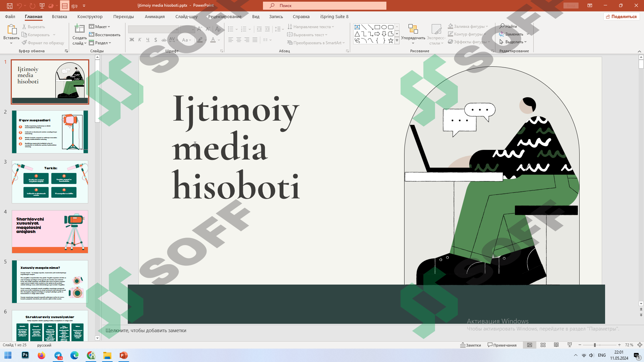Open the Insert (Вставка) tab
This screenshot has width=644, height=362.
(x=59, y=16)
